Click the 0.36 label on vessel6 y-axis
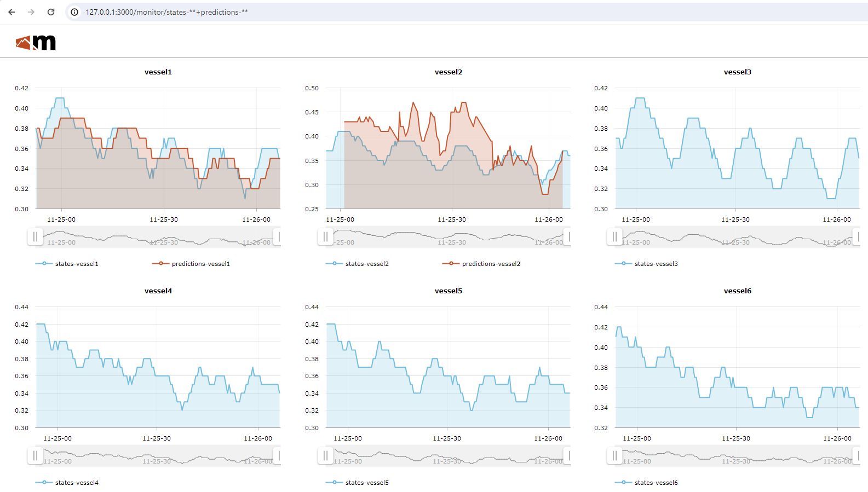868x492 pixels. (601, 387)
